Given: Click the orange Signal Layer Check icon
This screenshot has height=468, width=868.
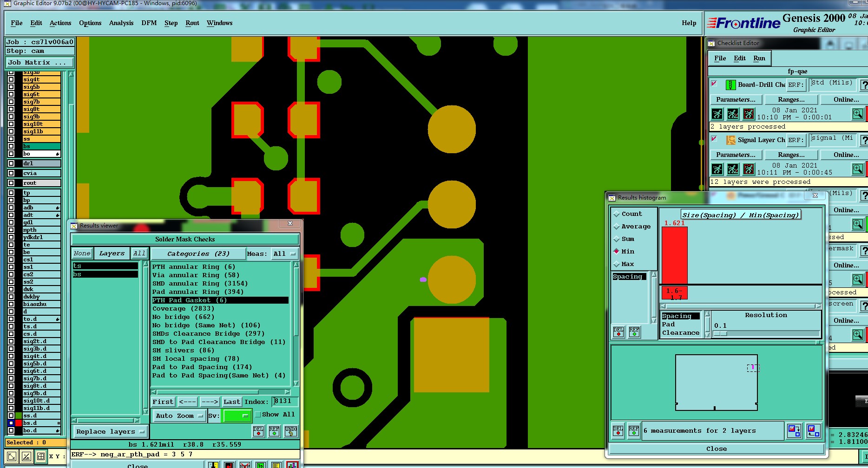Looking at the screenshot, I should pos(731,140).
